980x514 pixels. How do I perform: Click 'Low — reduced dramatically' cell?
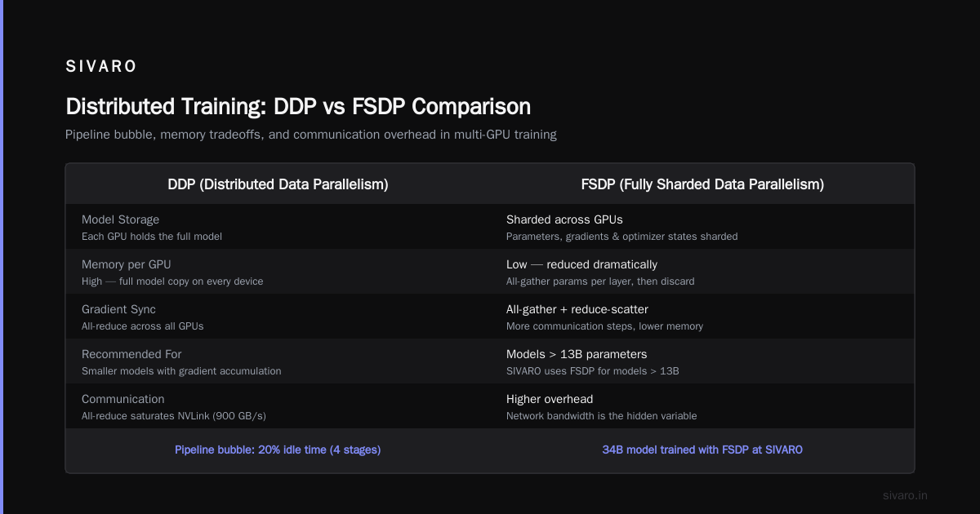581,264
